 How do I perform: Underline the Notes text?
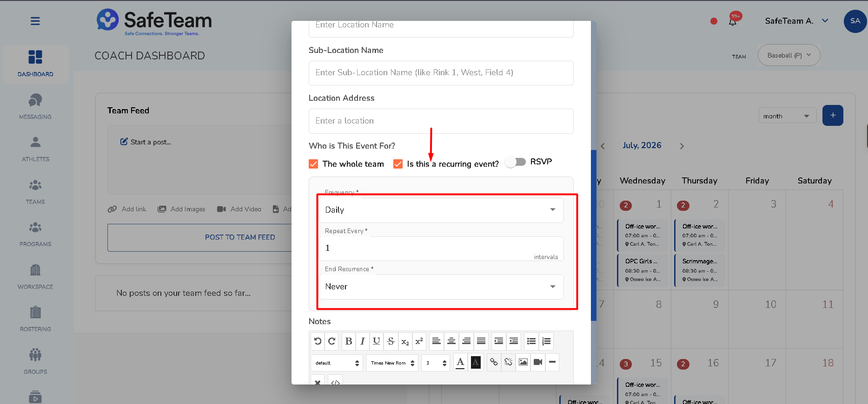tap(377, 341)
